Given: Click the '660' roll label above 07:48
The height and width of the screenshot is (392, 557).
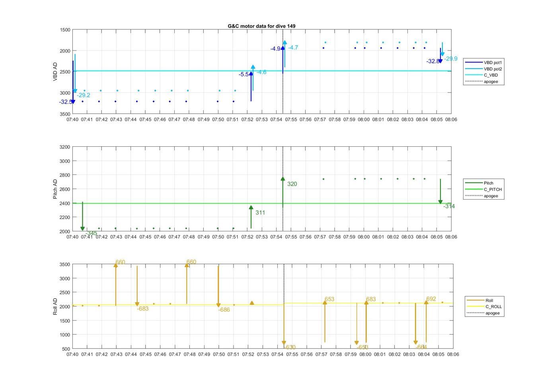Looking at the screenshot, I should (191, 262).
